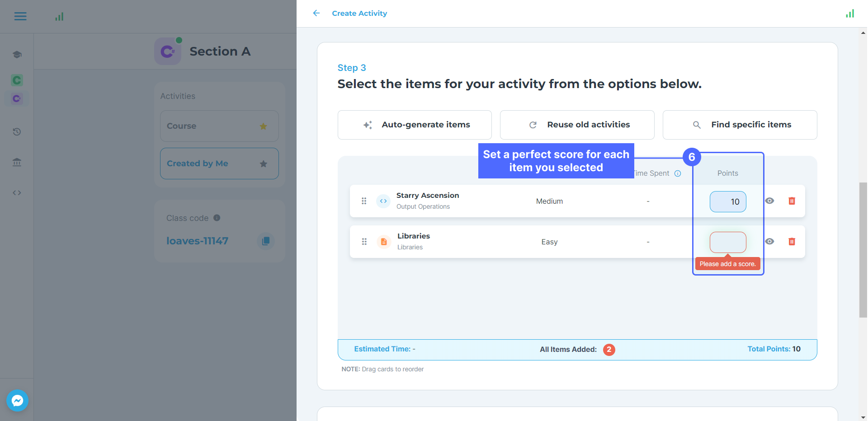
Task: Preview Starry Ascension using the eye icon
Action: [769, 201]
